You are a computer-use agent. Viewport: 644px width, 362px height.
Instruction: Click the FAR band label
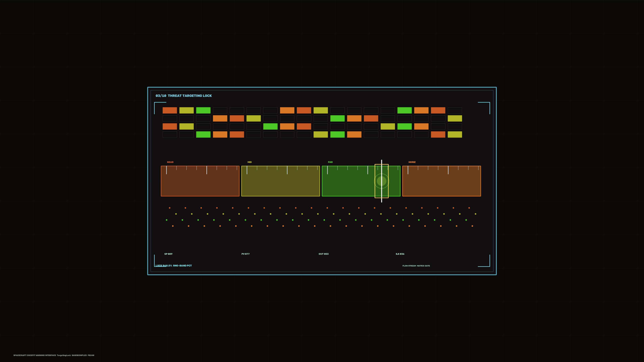tap(330, 162)
